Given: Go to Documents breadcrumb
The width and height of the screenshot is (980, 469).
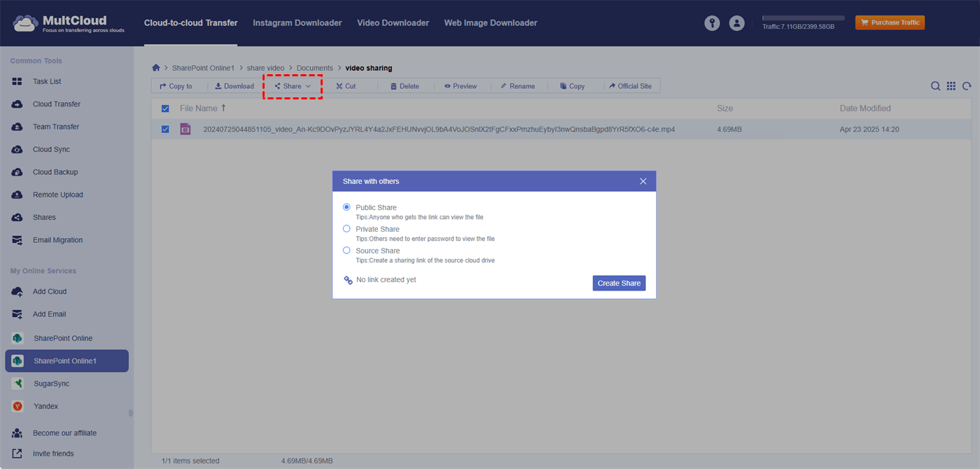Looking at the screenshot, I should point(315,68).
